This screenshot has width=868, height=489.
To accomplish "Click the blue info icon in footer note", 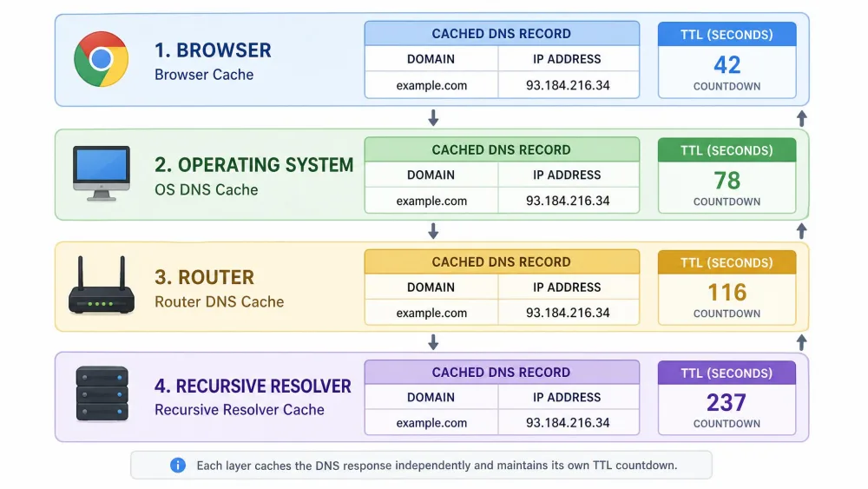I will point(178,466).
